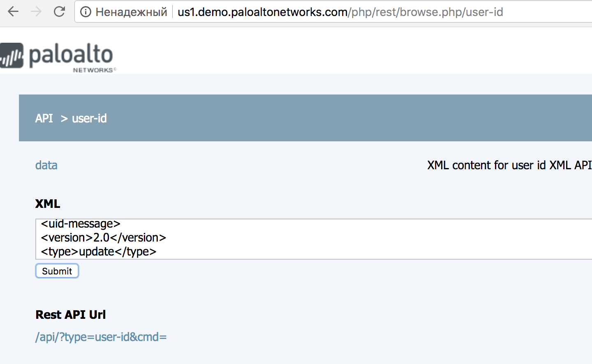Open the data parameter link
Image resolution: width=592 pixels, height=364 pixels.
pos(46,165)
